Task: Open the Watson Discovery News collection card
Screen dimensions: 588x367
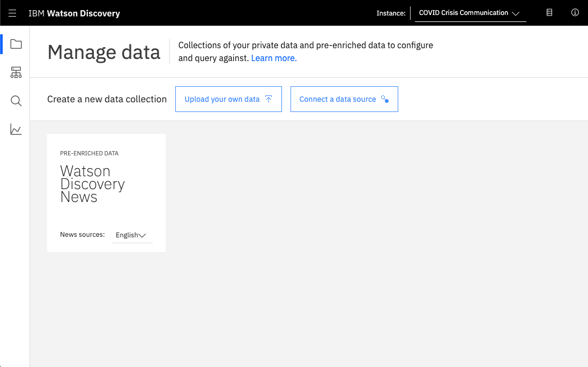Action: pos(107,193)
